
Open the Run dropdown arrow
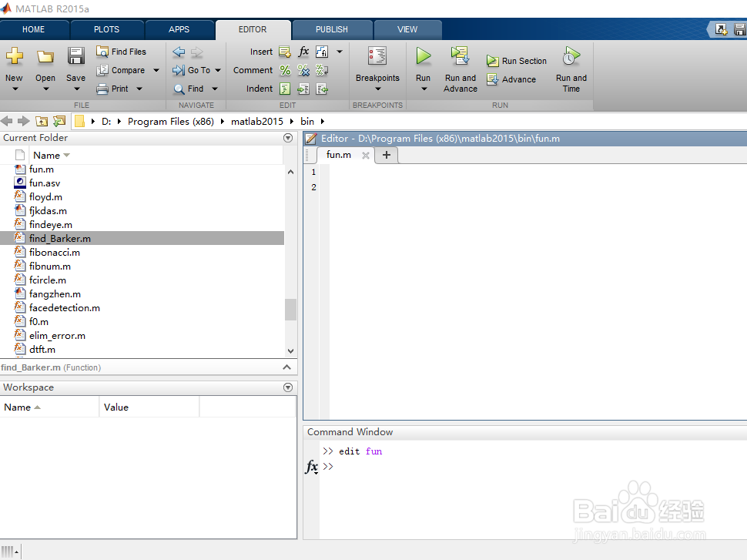[x=424, y=89]
